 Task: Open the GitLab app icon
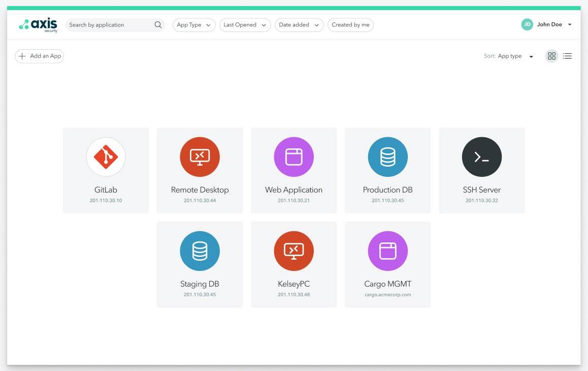click(106, 157)
